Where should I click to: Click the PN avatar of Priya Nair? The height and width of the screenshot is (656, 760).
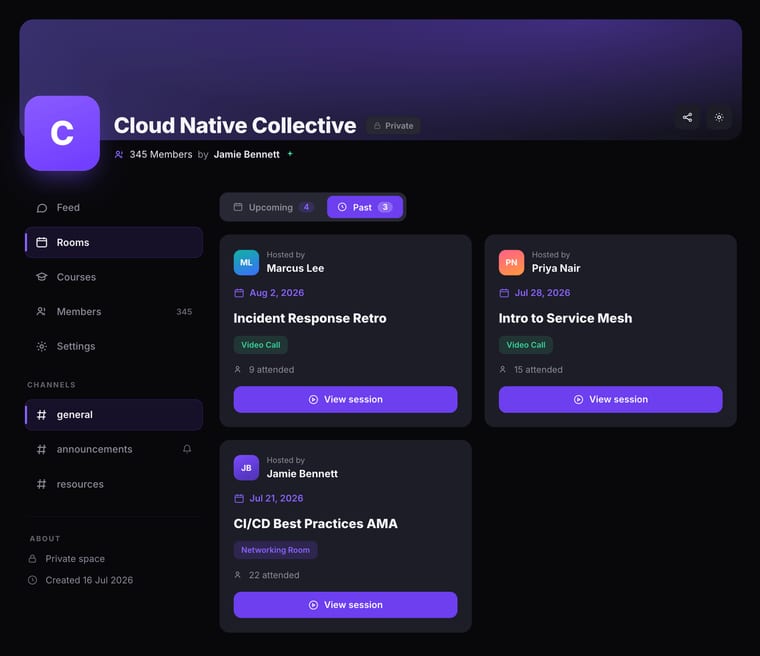[511, 262]
